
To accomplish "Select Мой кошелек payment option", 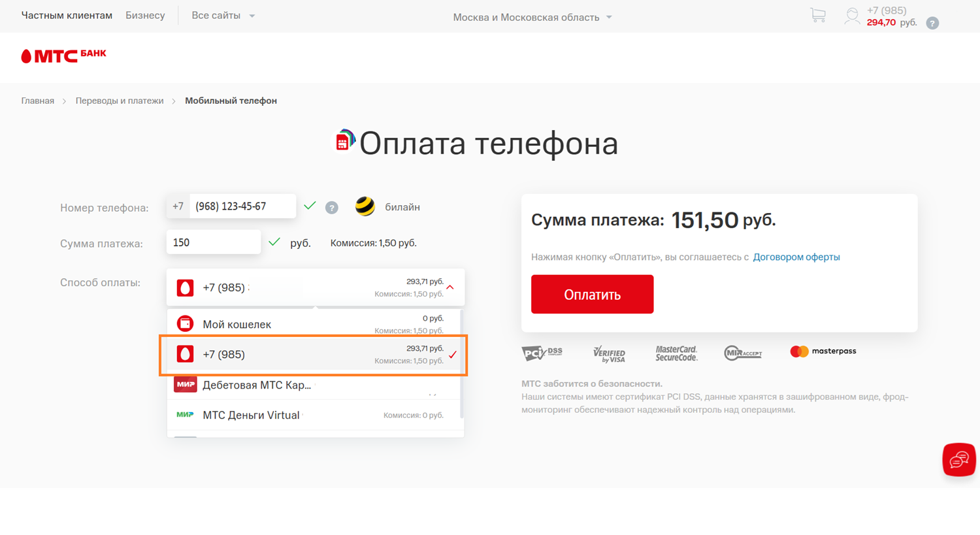I will (314, 324).
